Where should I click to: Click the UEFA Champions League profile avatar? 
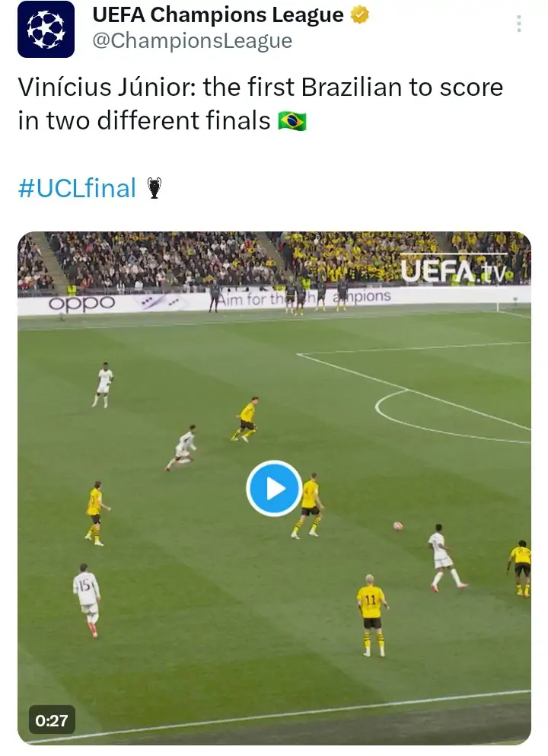(46, 30)
